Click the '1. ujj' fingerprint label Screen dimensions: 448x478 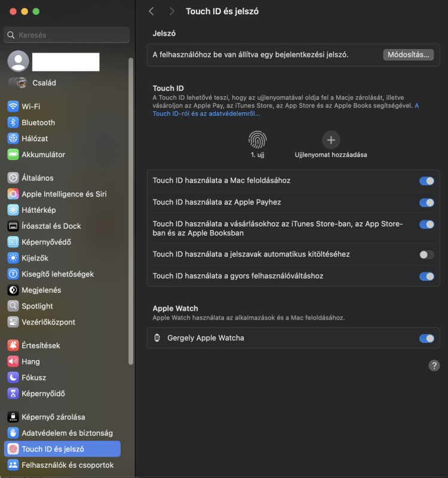[257, 155]
